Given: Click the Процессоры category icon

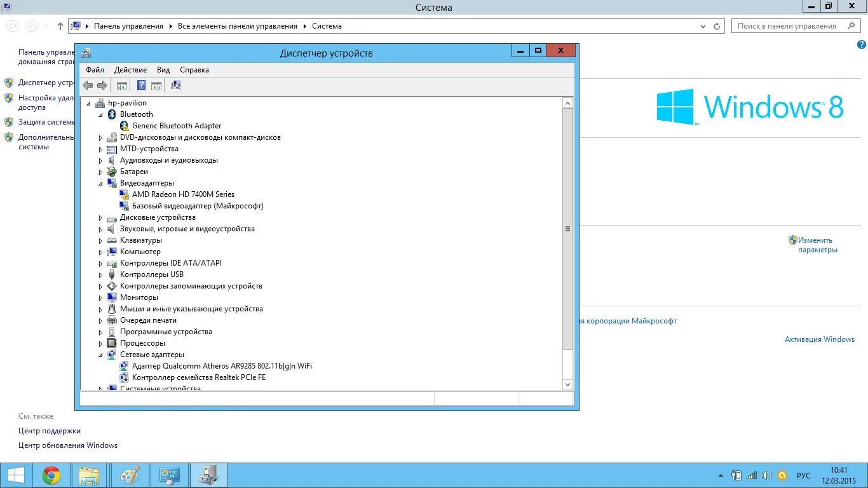Looking at the screenshot, I should [112, 343].
